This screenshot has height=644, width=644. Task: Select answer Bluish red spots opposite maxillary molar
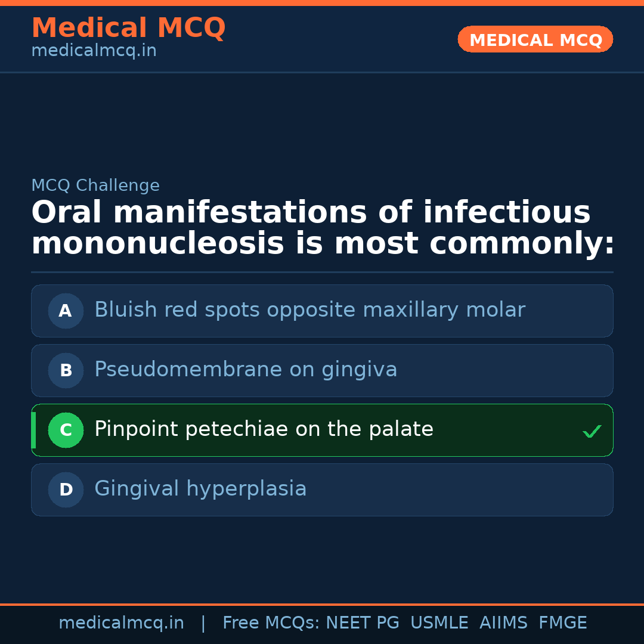coord(309,310)
